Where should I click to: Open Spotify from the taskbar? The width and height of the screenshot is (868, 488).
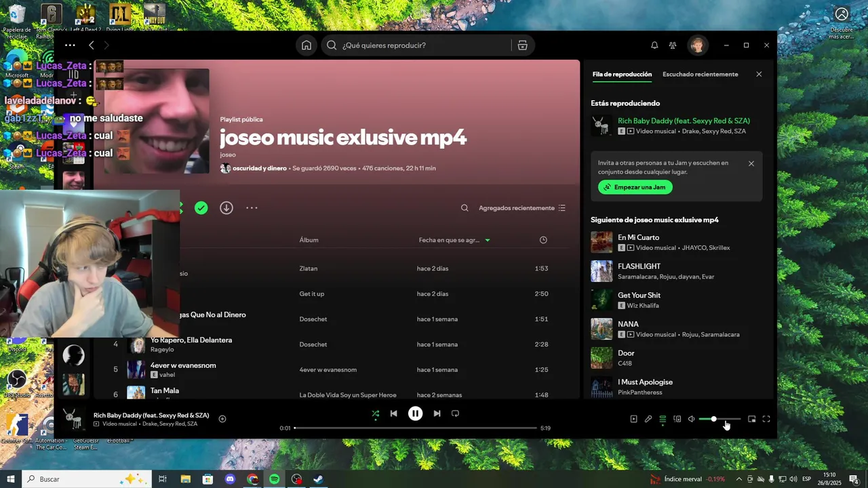[x=275, y=479]
